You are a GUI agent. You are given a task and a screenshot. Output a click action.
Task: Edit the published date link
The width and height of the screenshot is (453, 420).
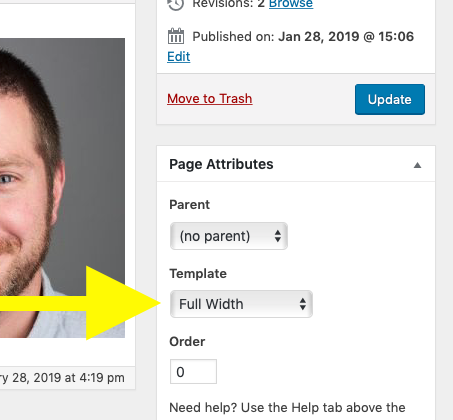point(179,56)
